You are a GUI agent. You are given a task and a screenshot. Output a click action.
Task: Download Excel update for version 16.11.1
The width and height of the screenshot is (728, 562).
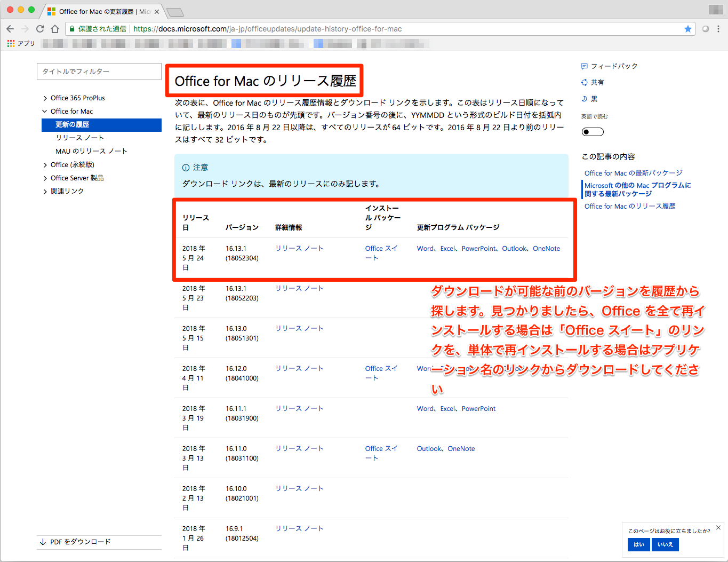[x=448, y=409]
